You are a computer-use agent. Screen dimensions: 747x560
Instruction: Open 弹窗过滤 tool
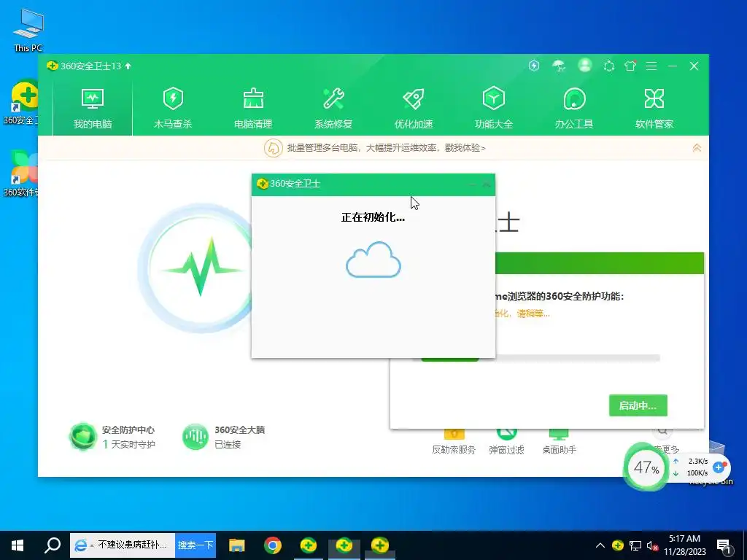[506, 441]
